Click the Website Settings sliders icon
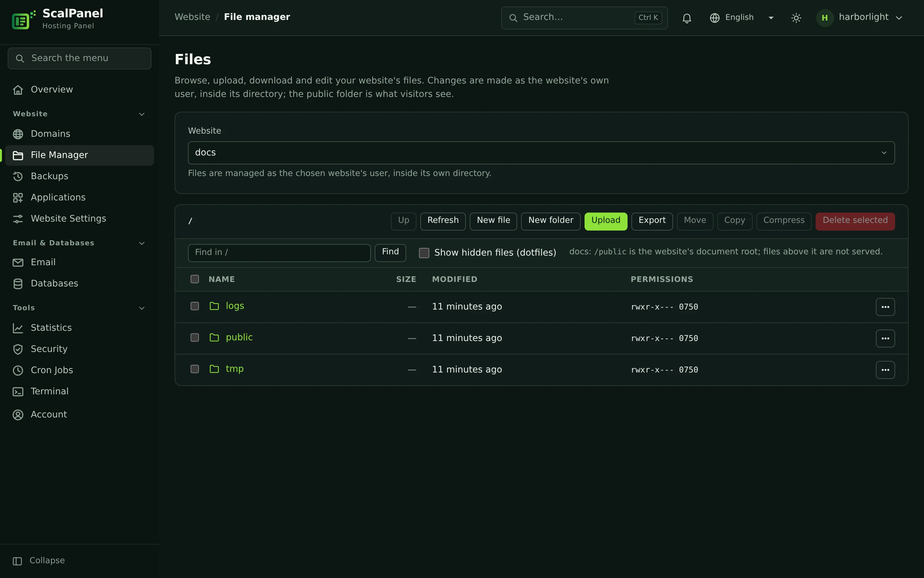The image size is (924, 578). [x=18, y=219]
